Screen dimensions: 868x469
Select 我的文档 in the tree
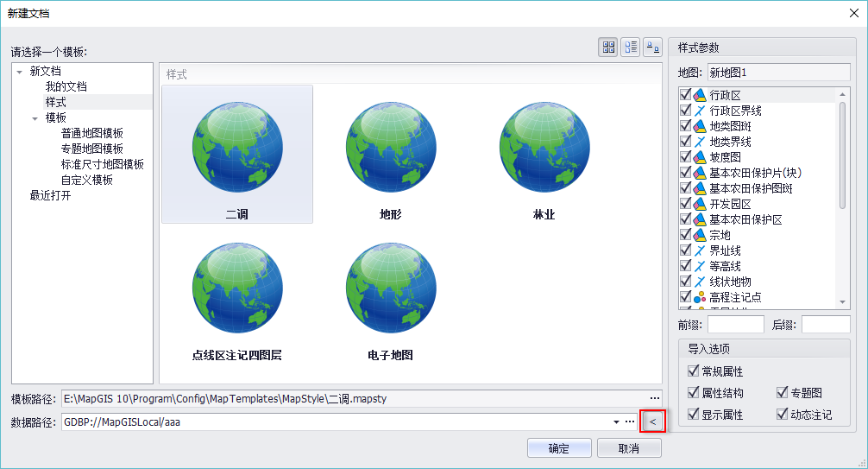click(66, 86)
